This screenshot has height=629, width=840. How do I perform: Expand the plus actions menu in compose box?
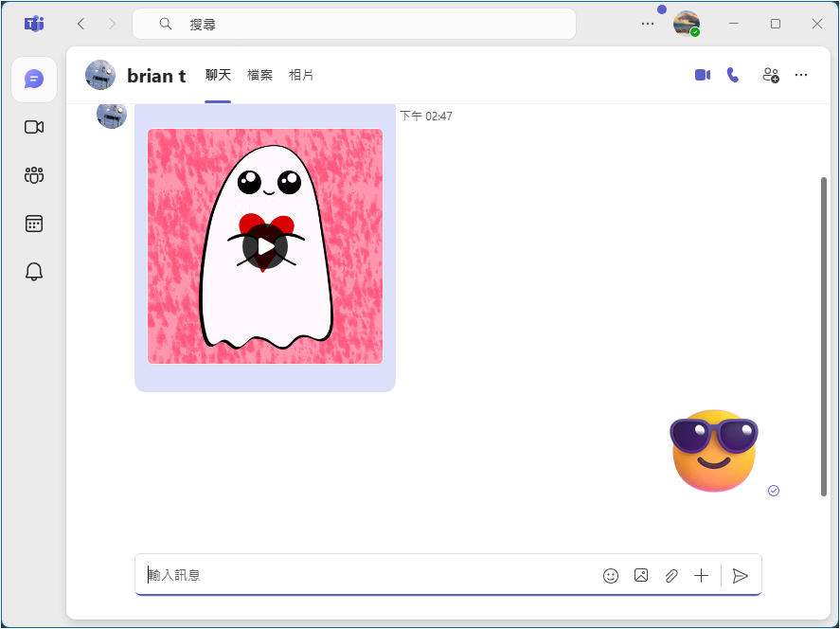tap(701, 575)
